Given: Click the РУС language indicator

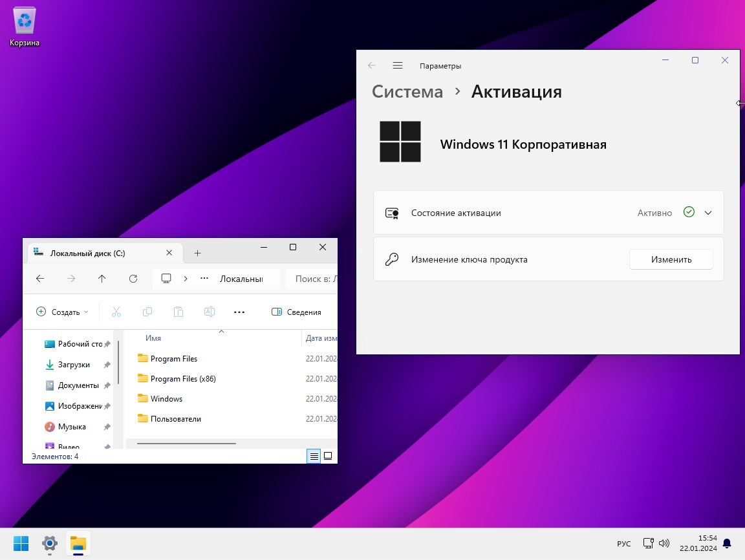Looking at the screenshot, I should pyautogui.click(x=624, y=544).
